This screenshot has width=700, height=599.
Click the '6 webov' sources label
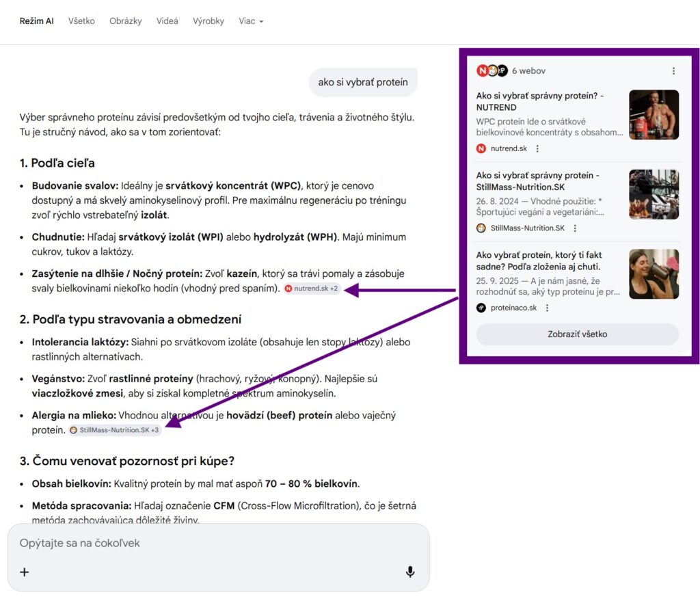click(x=528, y=71)
